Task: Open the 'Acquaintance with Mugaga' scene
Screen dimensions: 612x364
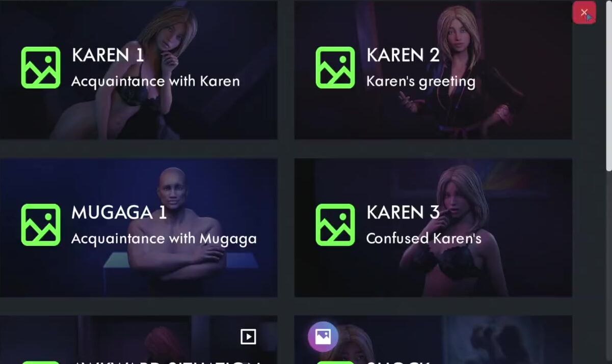Action: point(164,239)
